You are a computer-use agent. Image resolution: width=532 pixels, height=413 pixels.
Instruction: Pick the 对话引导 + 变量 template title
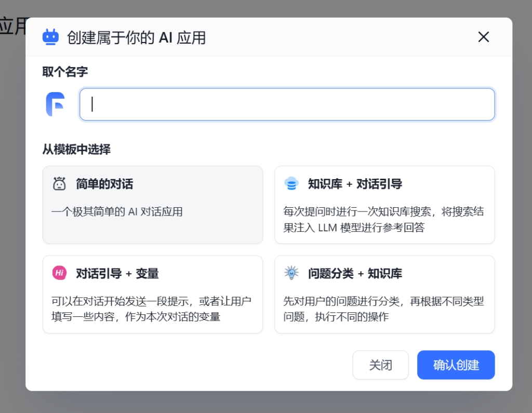117,273
